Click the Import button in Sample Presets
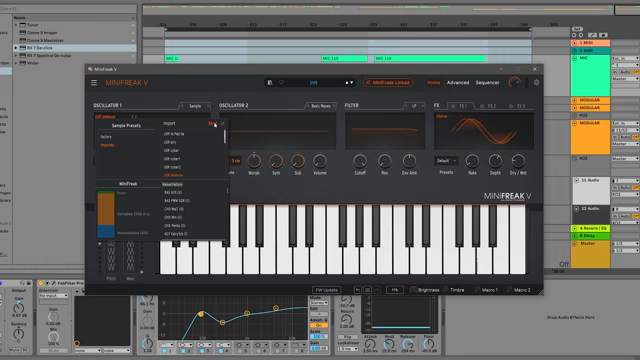640x360 pixels. pyautogui.click(x=169, y=123)
